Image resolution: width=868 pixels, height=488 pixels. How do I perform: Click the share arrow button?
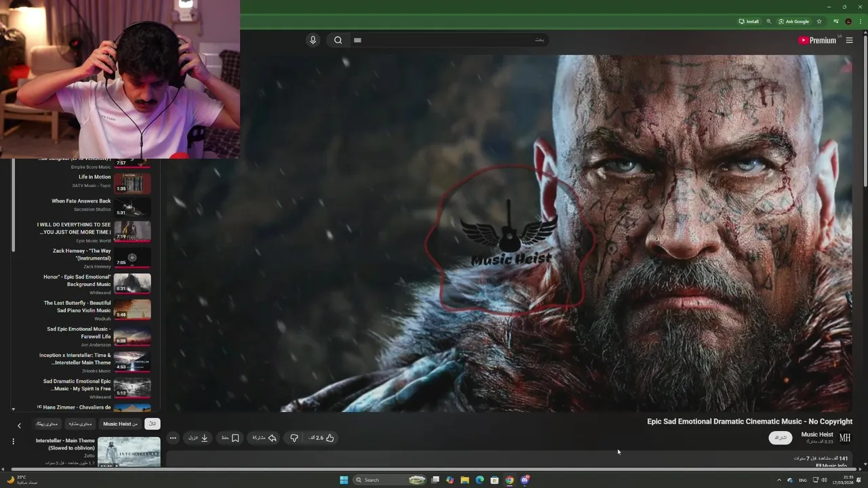pos(264,438)
